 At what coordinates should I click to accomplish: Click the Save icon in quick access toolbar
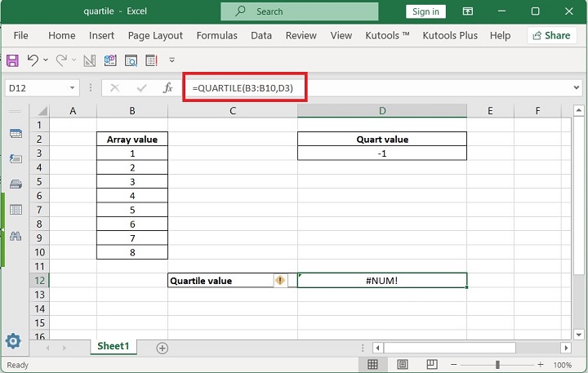(12, 60)
